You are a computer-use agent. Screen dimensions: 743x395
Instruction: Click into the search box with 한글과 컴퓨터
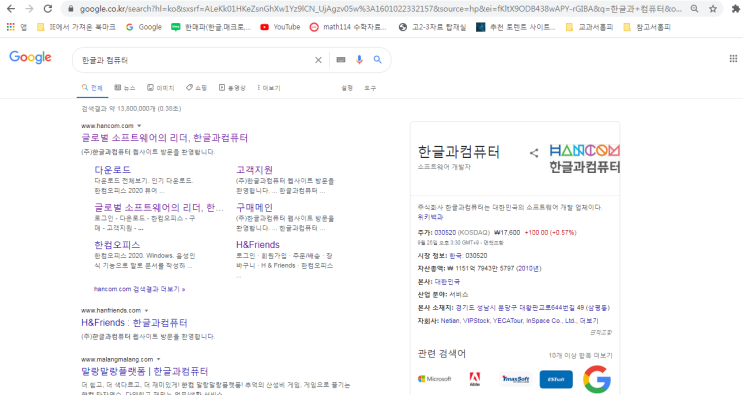pyautogui.click(x=194, y=60)
